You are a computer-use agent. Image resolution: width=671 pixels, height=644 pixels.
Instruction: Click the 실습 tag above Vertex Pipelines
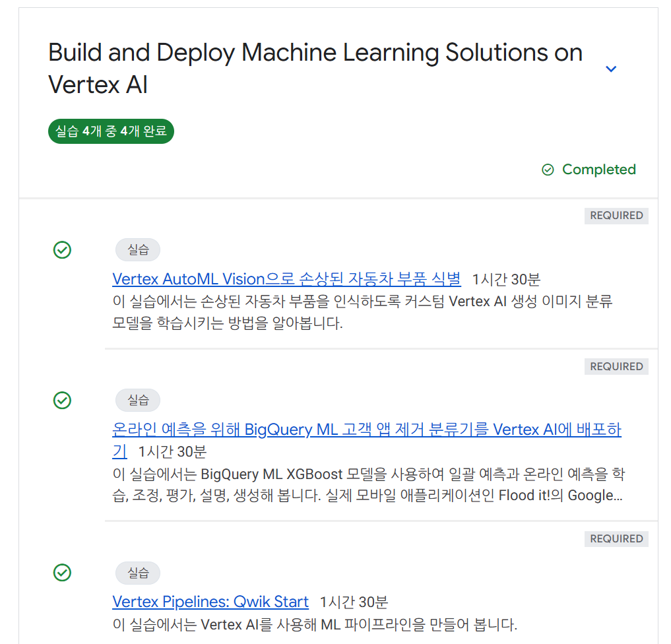tap(138, 573)
